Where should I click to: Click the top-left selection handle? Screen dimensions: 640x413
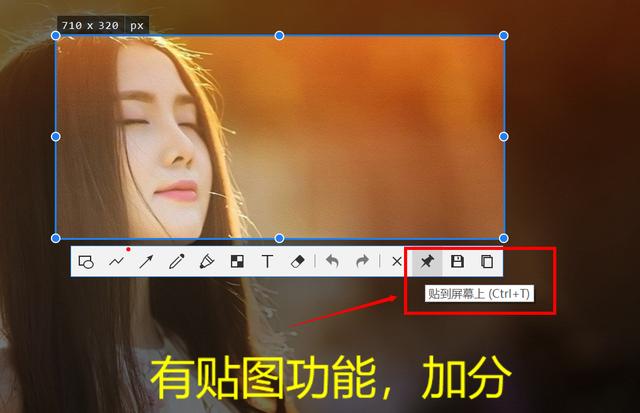point(56,36)
